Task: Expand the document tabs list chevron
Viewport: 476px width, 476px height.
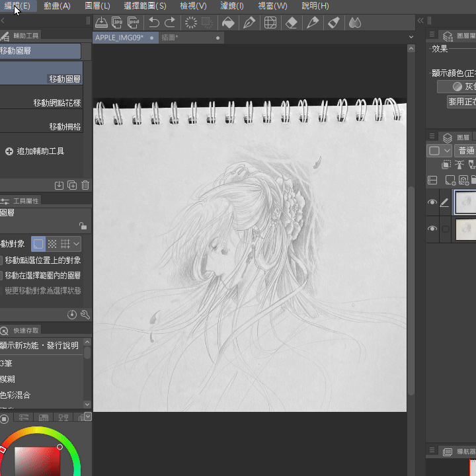Action: point(411,37)
